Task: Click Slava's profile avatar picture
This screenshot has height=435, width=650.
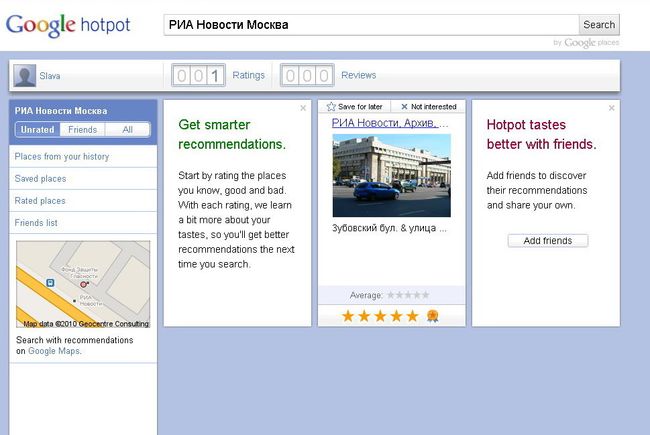Action: [24, 75]
